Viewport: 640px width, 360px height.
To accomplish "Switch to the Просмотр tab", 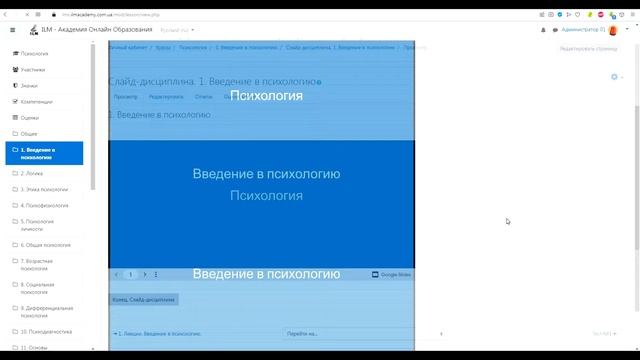I will click(125, 97).
